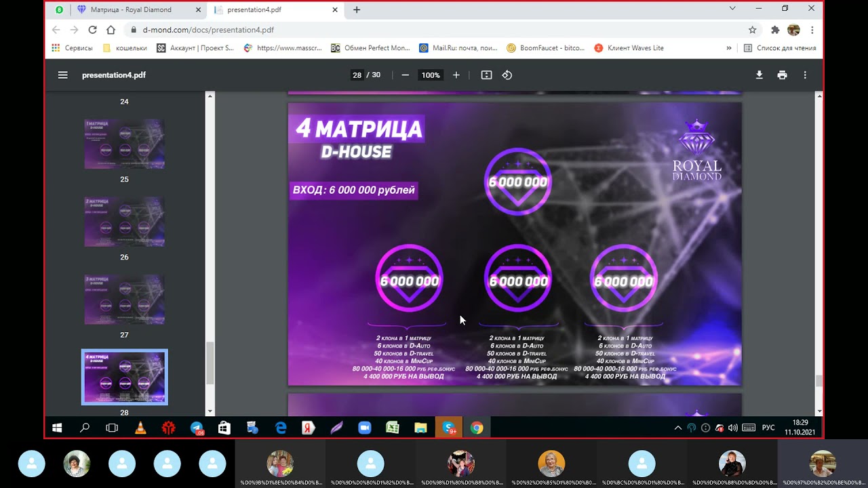Click the address bar URL field

tap(434, 30)
